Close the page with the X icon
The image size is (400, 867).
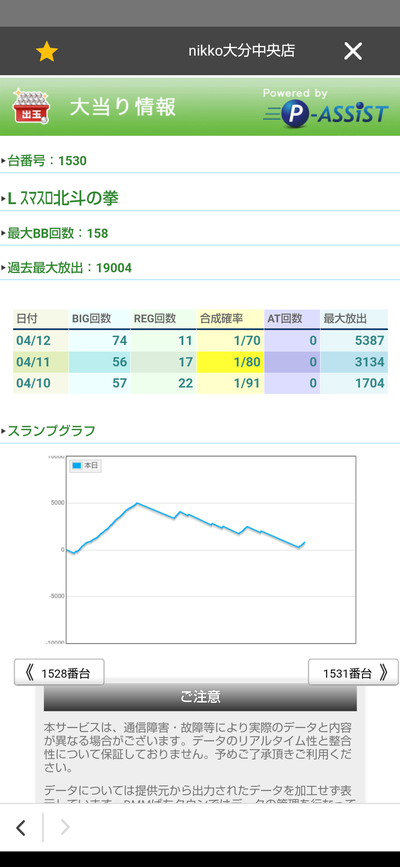[x=352, y=51]
